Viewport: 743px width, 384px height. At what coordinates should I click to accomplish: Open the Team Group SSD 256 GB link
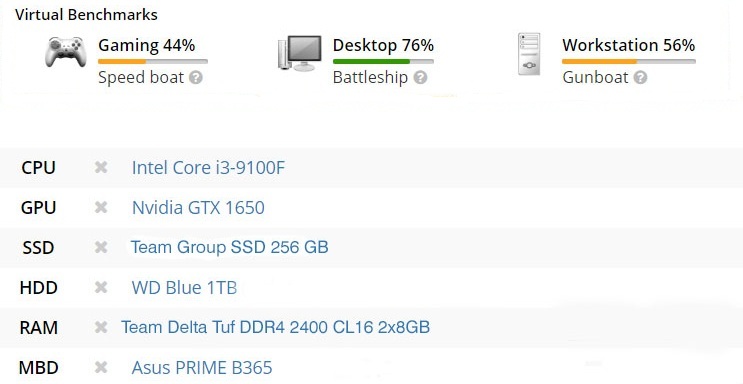(x=229, y=247)
